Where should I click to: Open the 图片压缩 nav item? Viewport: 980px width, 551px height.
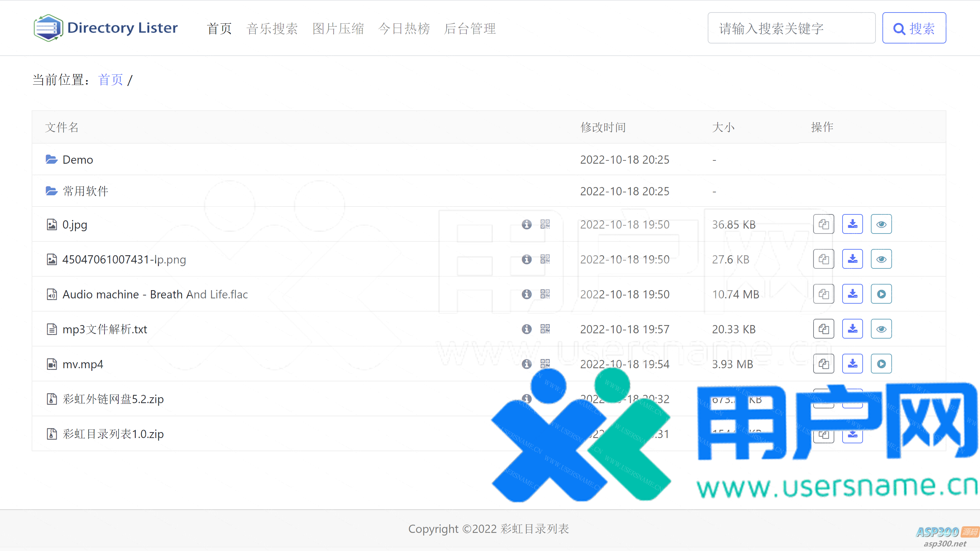(338, 29)
